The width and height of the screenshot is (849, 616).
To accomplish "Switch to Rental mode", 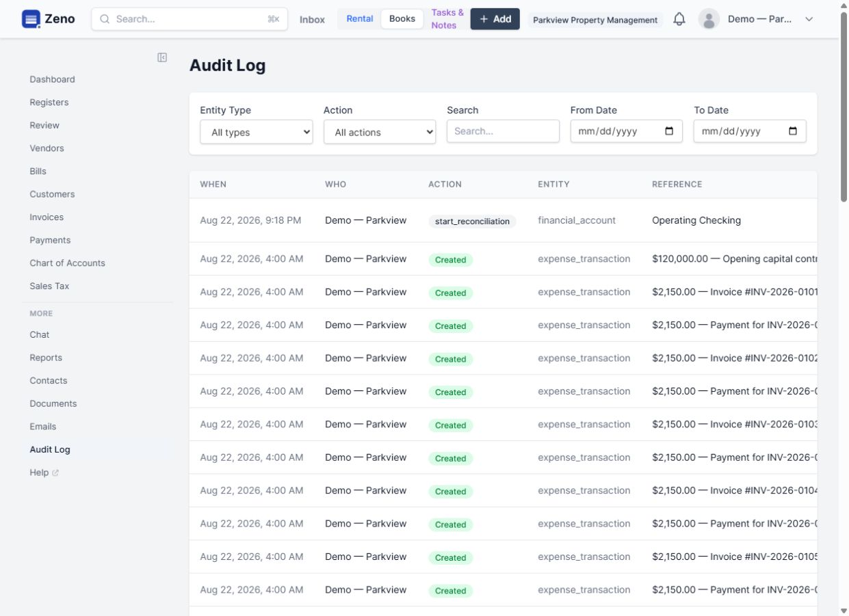I will click(360, 18).
